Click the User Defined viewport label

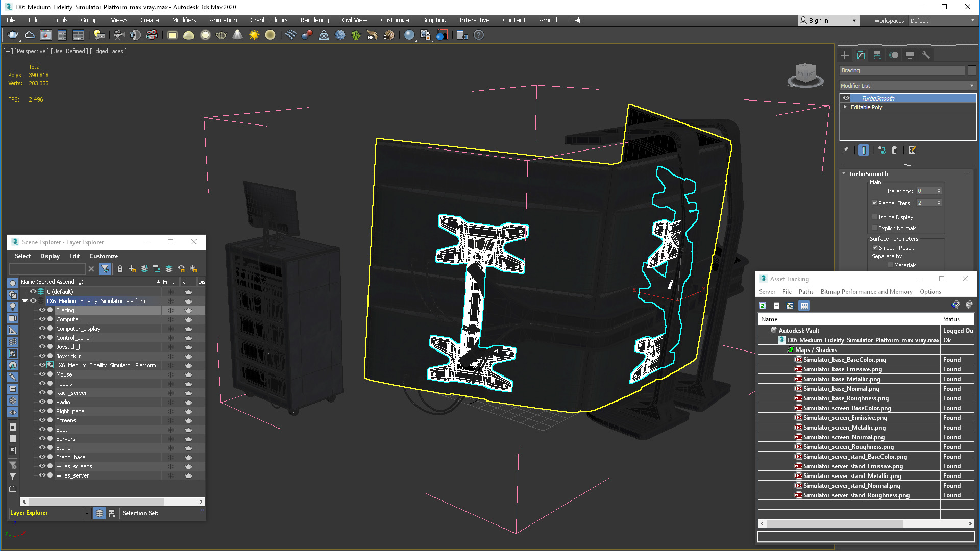[x=69, y=51]
